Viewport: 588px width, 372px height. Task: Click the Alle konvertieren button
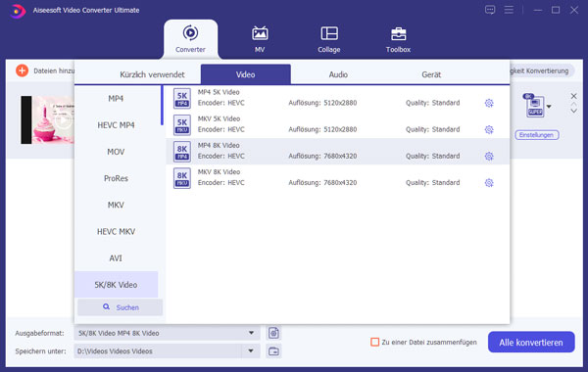click(x=531, y=342)
